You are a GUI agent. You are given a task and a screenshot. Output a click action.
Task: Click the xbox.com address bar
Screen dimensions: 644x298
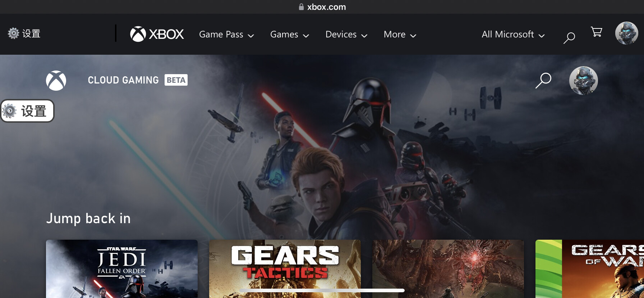point(322,7)
